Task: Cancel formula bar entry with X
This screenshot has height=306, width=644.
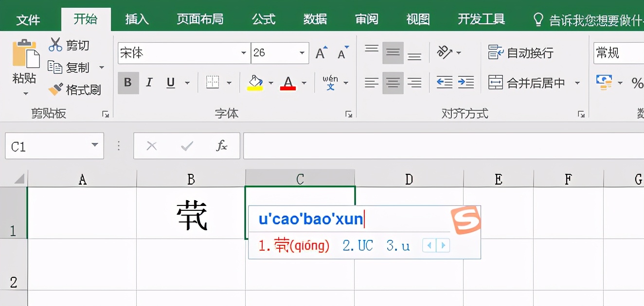Action: click(152, 146)
